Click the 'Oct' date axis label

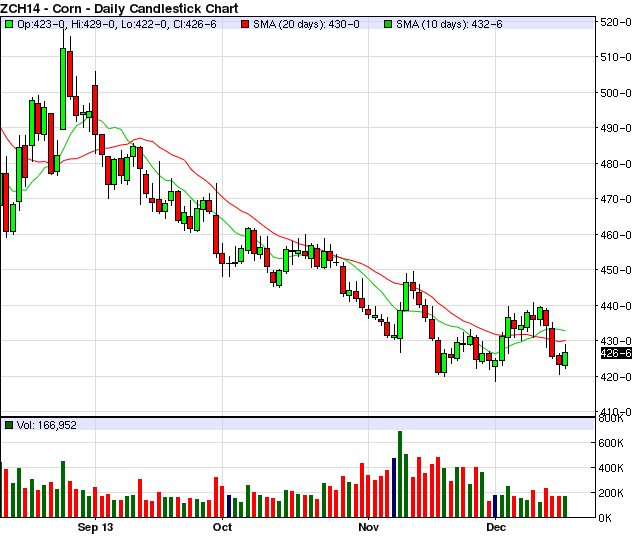point(222,527)
